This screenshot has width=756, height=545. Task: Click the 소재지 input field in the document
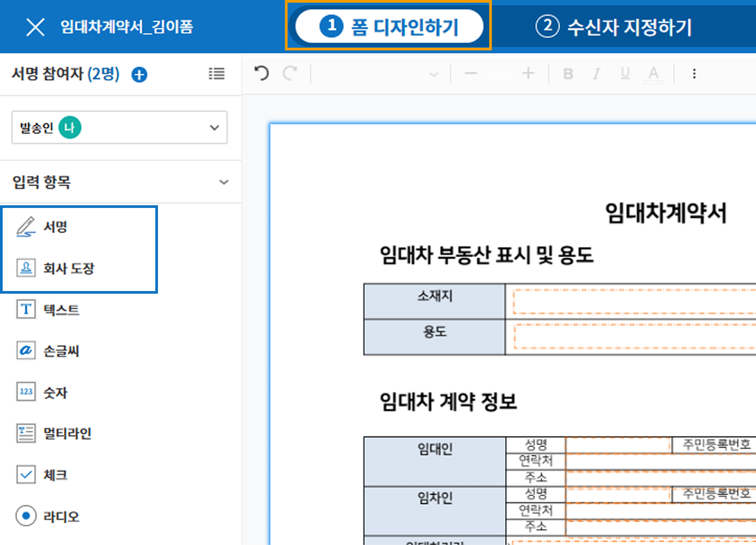(x=633, y=301)
